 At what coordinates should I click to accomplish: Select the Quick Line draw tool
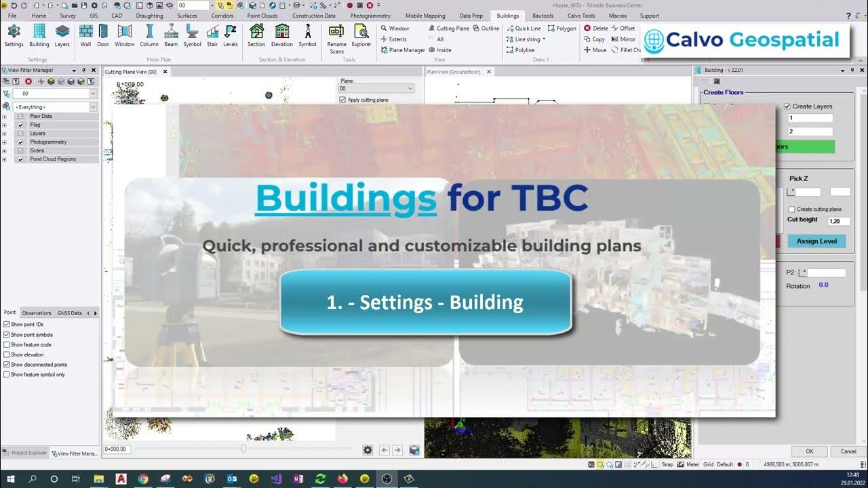coord(524,28)
